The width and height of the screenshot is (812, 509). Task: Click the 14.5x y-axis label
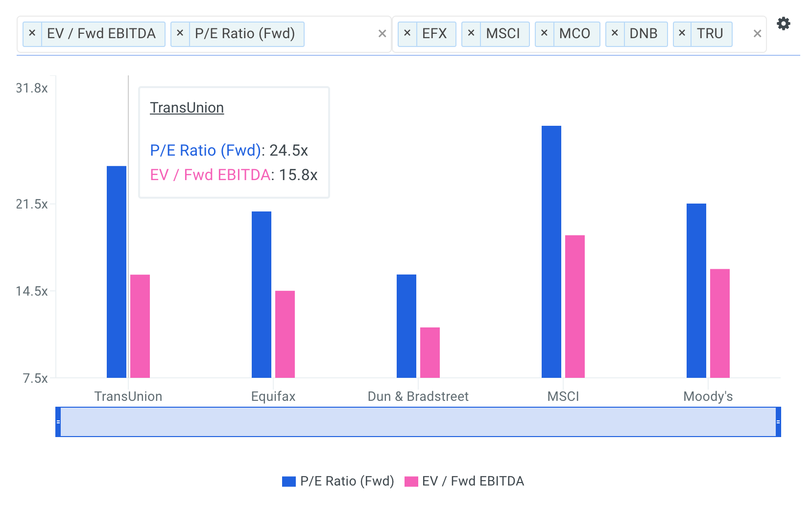point(32,291)
